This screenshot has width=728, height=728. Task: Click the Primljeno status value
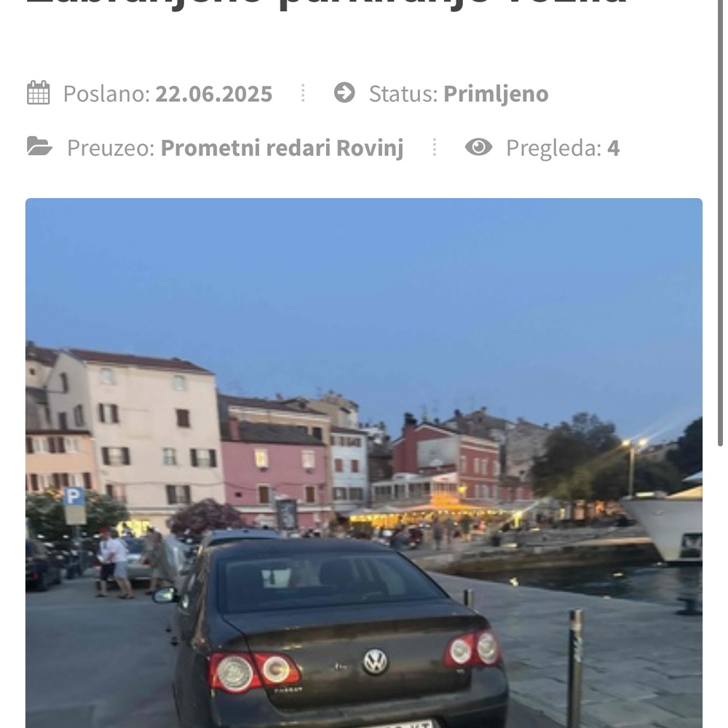(x=496, y=94)
